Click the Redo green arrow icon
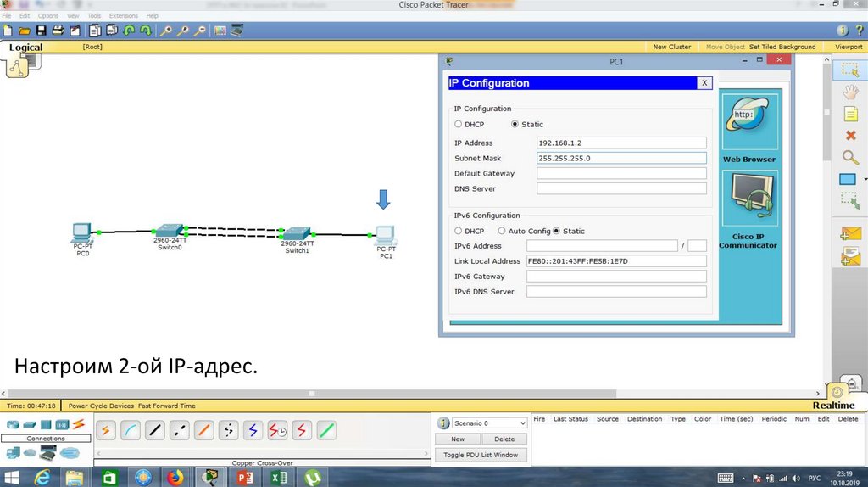 146,31
